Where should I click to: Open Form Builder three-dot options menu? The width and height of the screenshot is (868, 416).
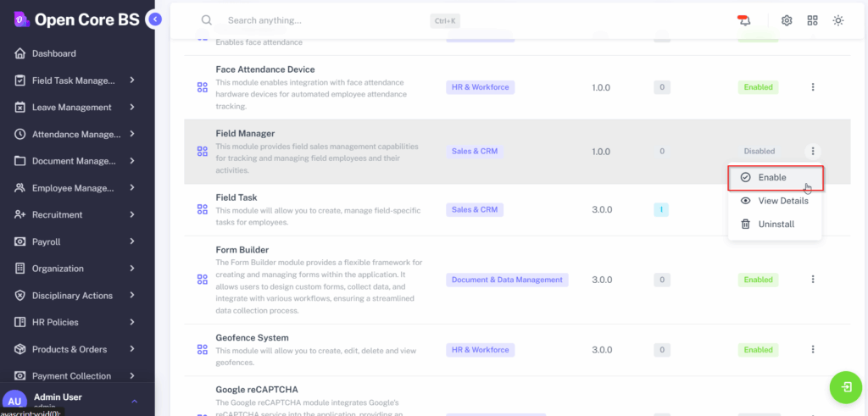[x=813, y=280]
